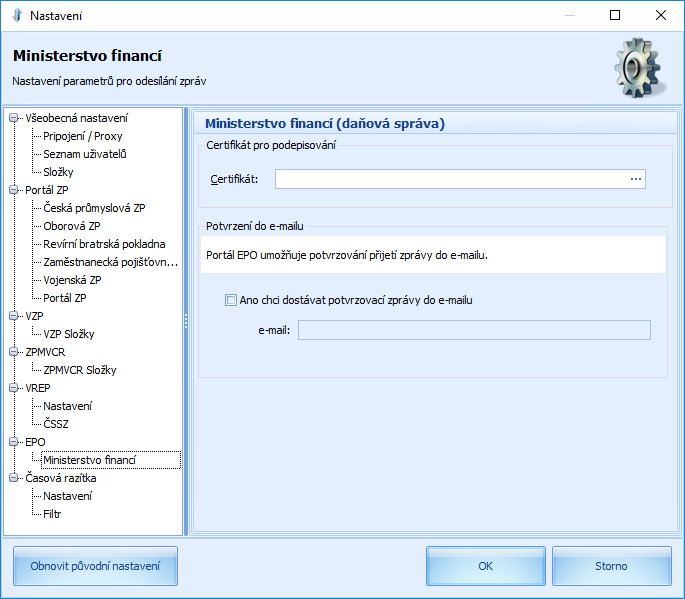The image size is (685, 599).
Task: Select Nastavení under VREP
Action: (x=67, y=406)
